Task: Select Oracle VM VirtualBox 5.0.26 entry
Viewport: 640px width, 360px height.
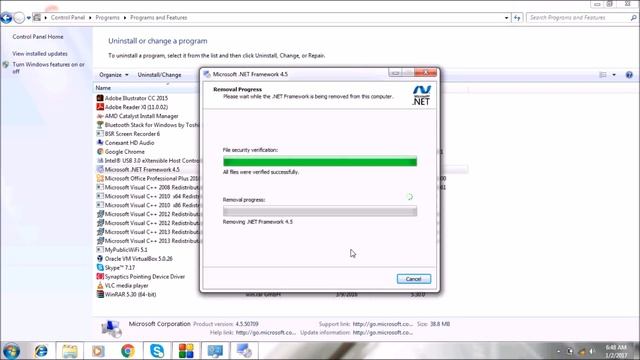Action: pyautogui.click(x=138, y=259)
